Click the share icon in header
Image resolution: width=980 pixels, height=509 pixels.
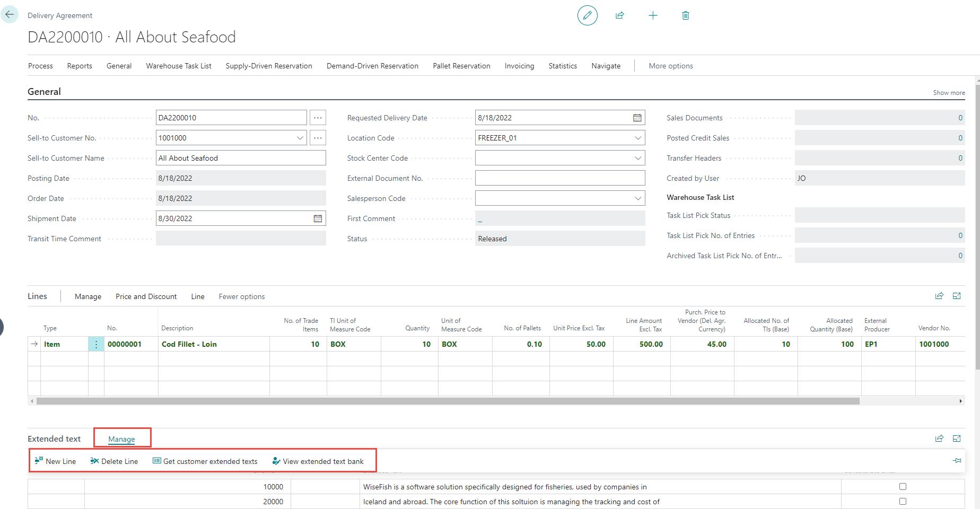pyautogui.click(x=619, y=15)
